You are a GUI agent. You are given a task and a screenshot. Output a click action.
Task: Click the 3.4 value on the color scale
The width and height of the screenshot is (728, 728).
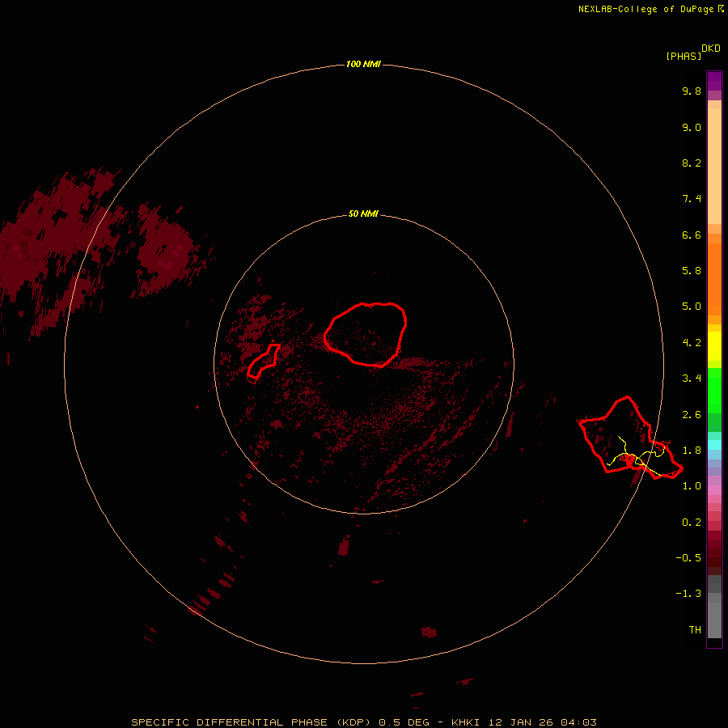692,379
